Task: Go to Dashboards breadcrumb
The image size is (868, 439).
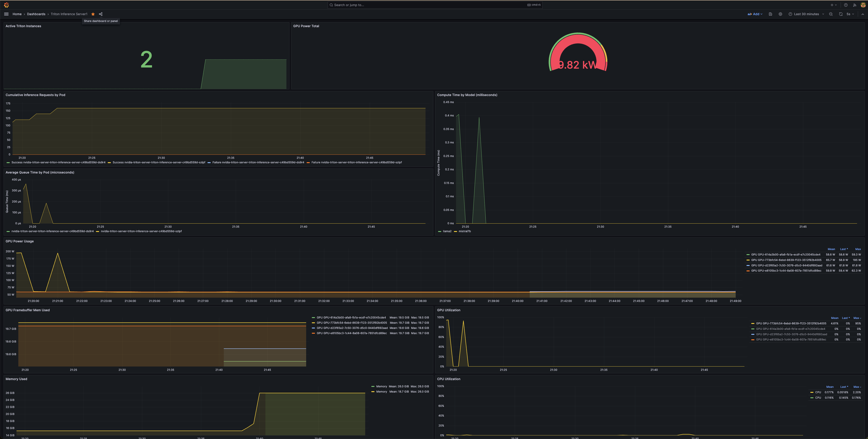Action: pyautogui.click(x=36, y=14)
